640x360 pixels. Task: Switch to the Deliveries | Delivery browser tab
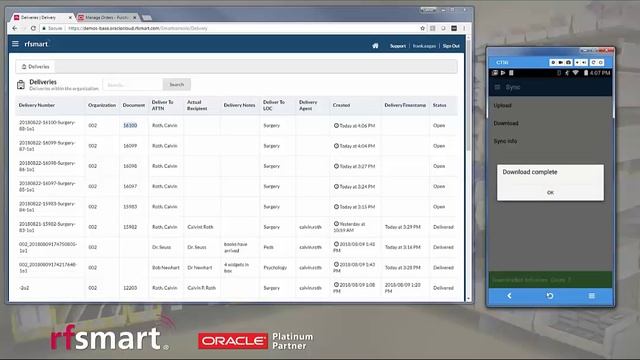[x=42, y=18]
